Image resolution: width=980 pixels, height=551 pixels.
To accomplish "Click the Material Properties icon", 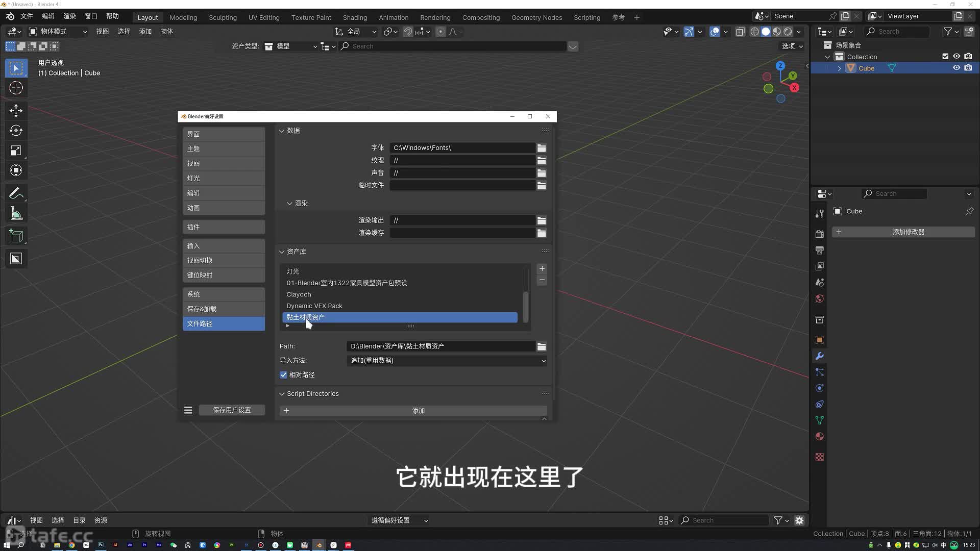I will click(819, 437).
